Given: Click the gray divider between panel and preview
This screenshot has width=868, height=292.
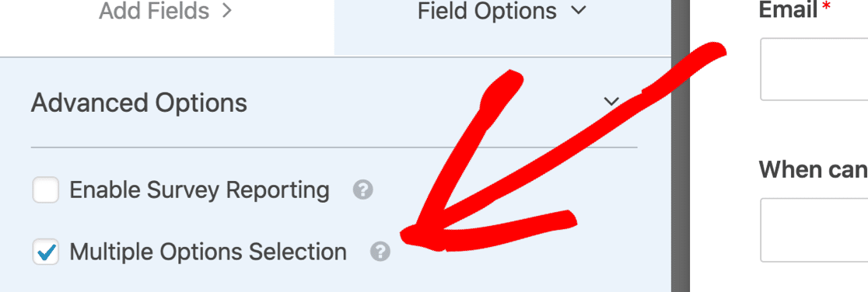Looking at the screenshot, I should click(681, 146).
